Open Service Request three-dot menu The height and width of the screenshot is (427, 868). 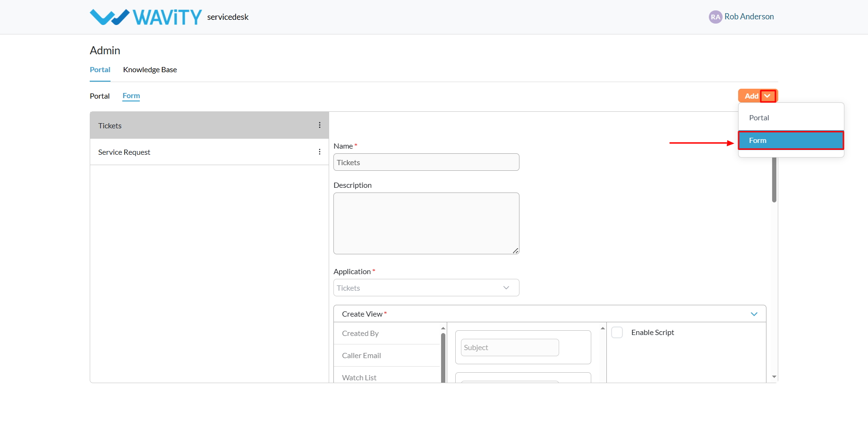(320, 152)
